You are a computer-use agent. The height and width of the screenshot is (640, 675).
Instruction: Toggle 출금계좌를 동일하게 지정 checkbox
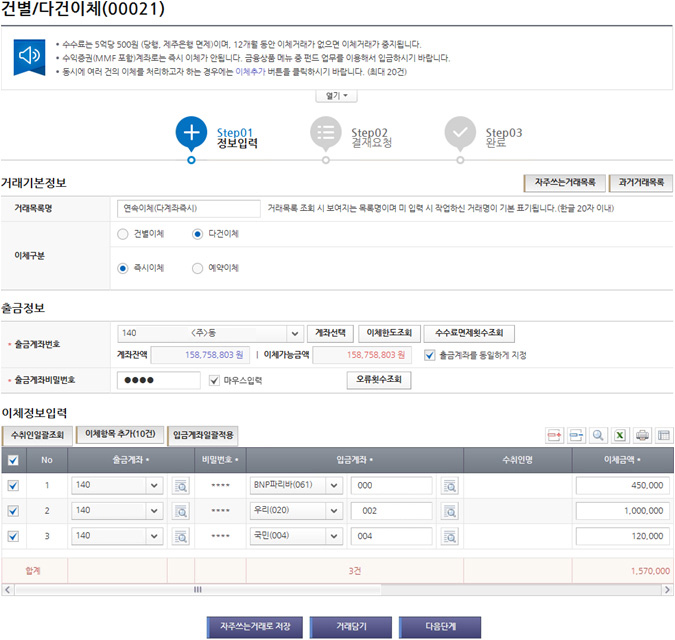[430, 355]
